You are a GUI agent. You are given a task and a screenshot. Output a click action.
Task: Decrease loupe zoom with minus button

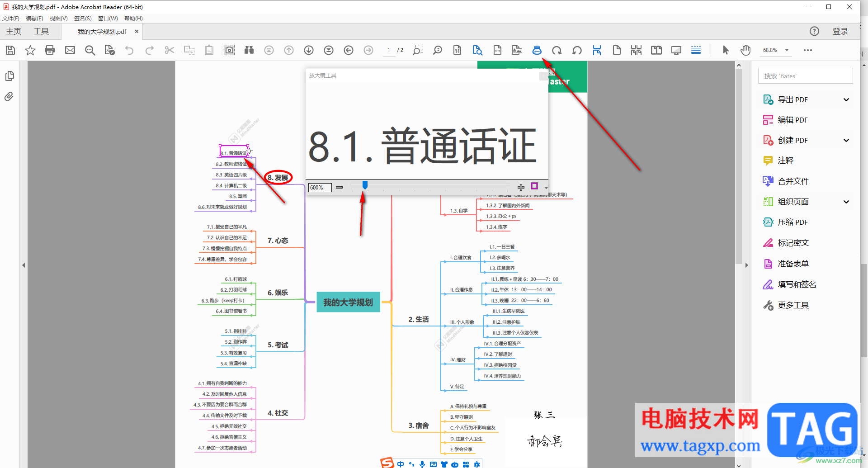(339, 187)
